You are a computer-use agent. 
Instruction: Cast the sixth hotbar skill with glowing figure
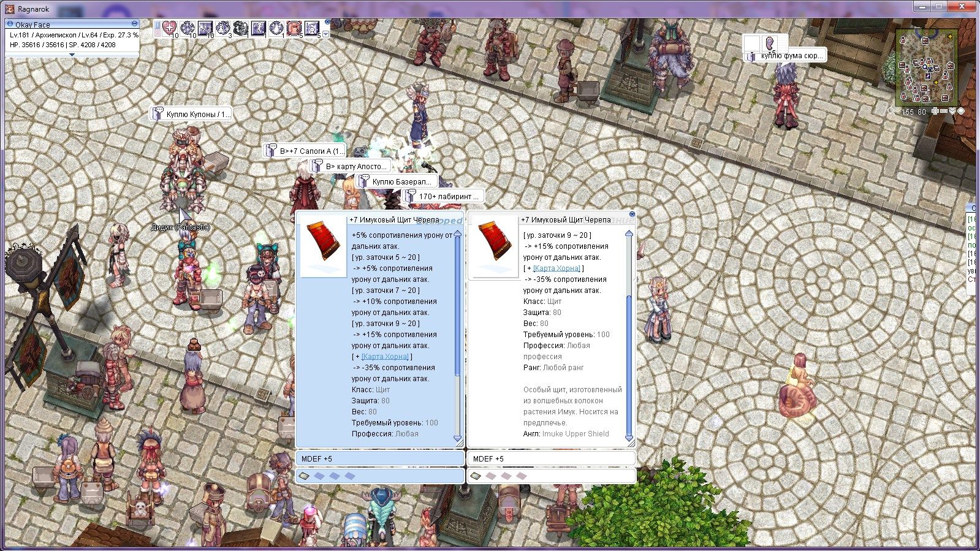coord(259,28)
